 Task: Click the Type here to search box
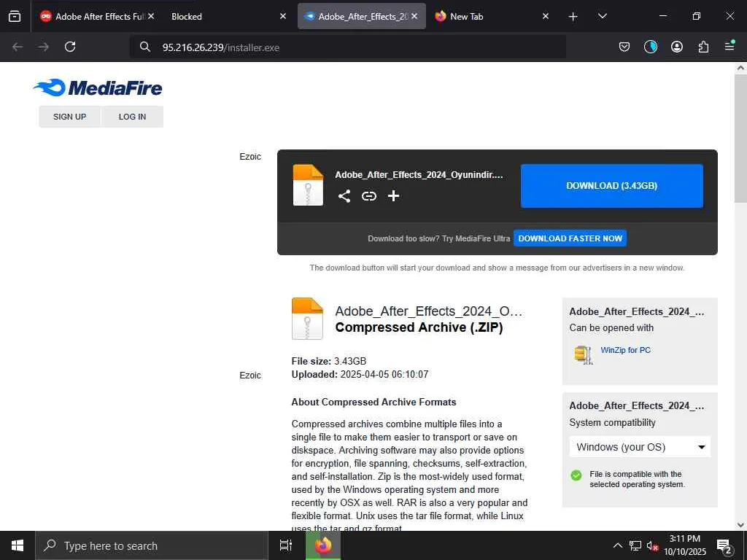(152, 545)
